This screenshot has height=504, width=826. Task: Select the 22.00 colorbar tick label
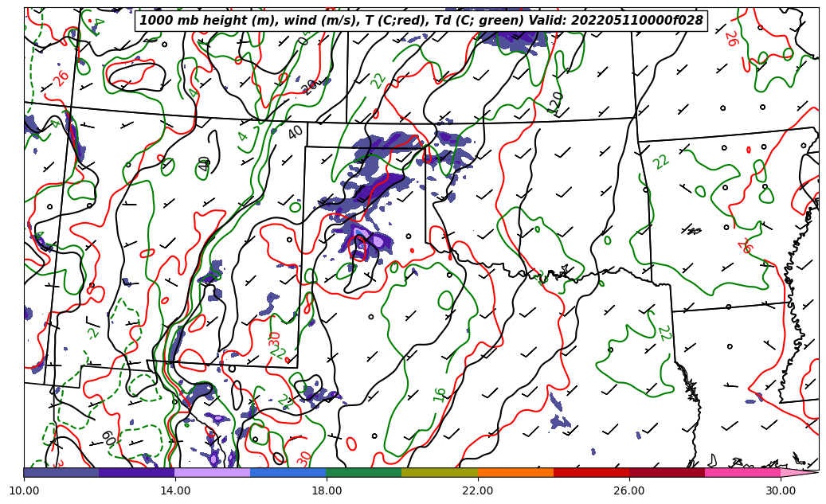(478, 491)
